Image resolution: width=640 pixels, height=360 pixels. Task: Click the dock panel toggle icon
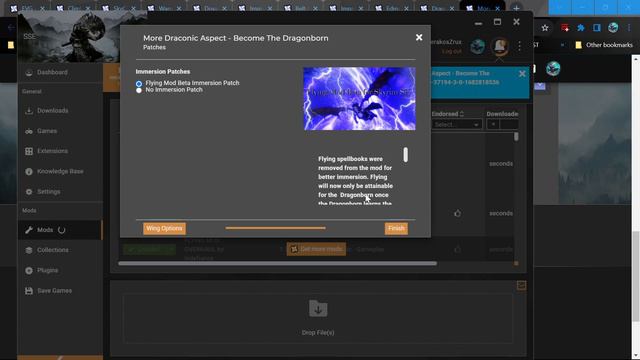pyautogui.click(x=521, y=285)
